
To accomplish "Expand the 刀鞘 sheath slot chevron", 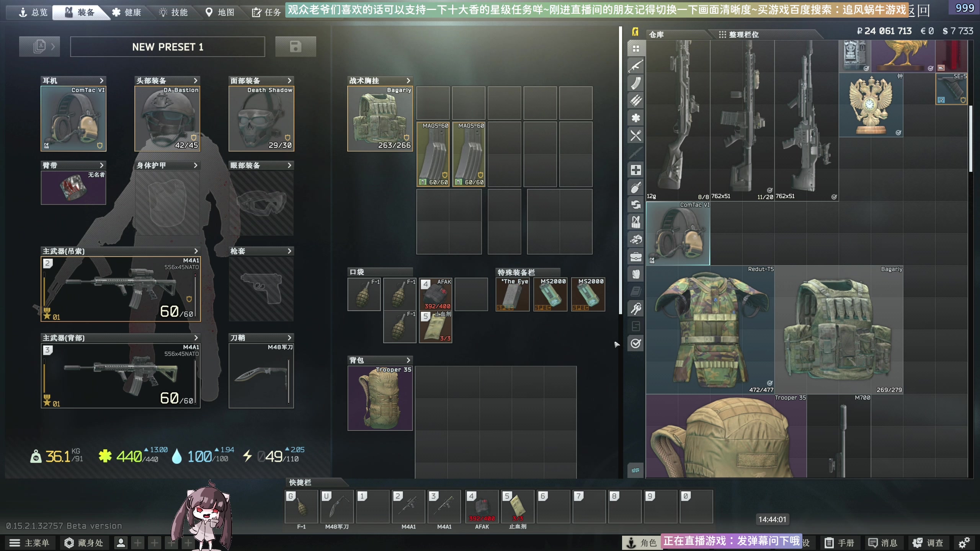I will click(289, 338).
